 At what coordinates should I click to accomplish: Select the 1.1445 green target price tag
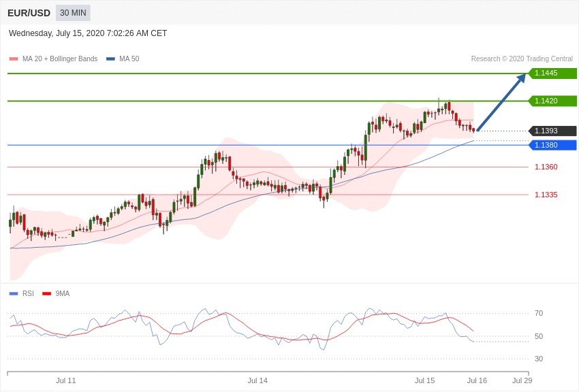pos(552,73)
